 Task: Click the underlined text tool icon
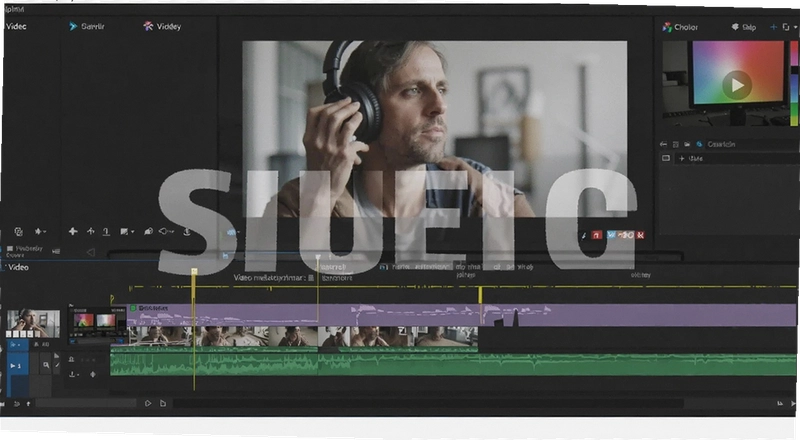click(106, 232)
